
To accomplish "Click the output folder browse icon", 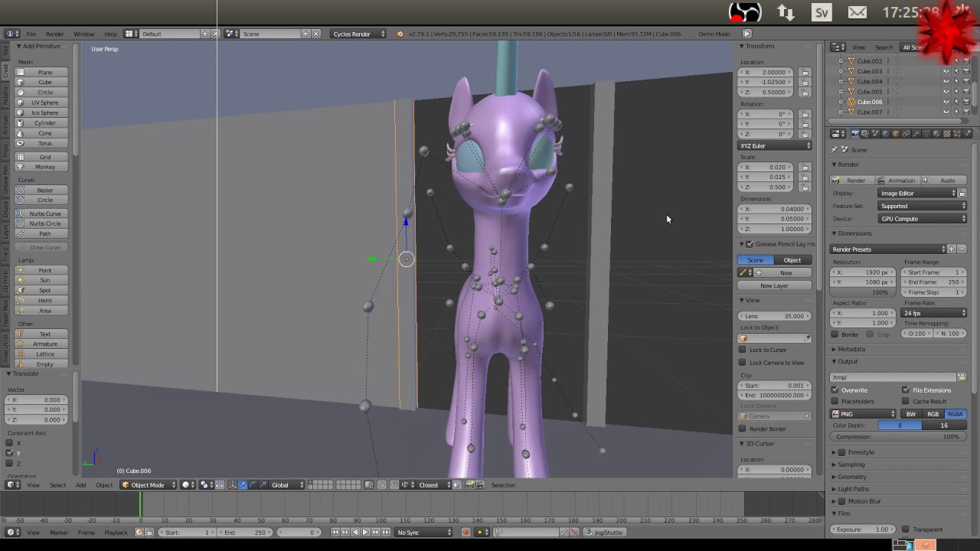I will coord(962,377).
